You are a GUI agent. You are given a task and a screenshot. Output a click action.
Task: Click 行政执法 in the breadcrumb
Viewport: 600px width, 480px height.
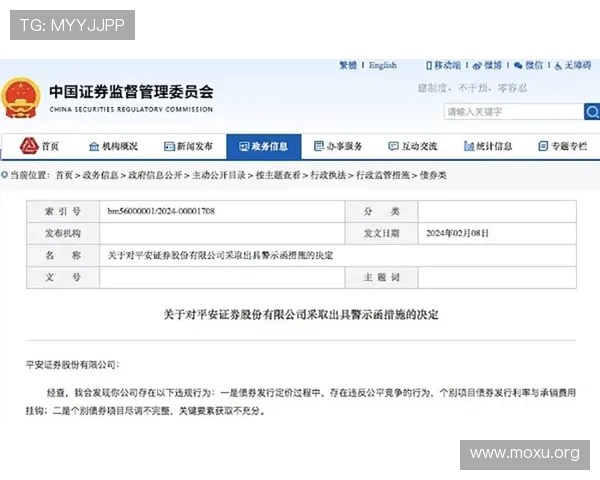coord(328,175)
